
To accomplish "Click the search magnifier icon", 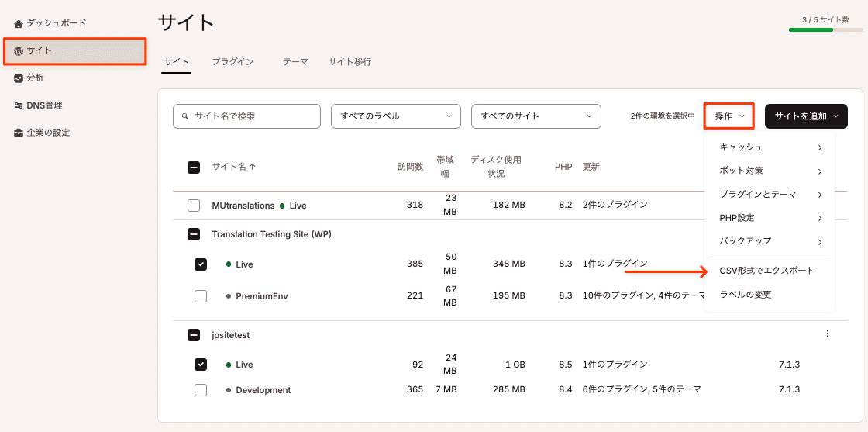I will coord(186,116).
